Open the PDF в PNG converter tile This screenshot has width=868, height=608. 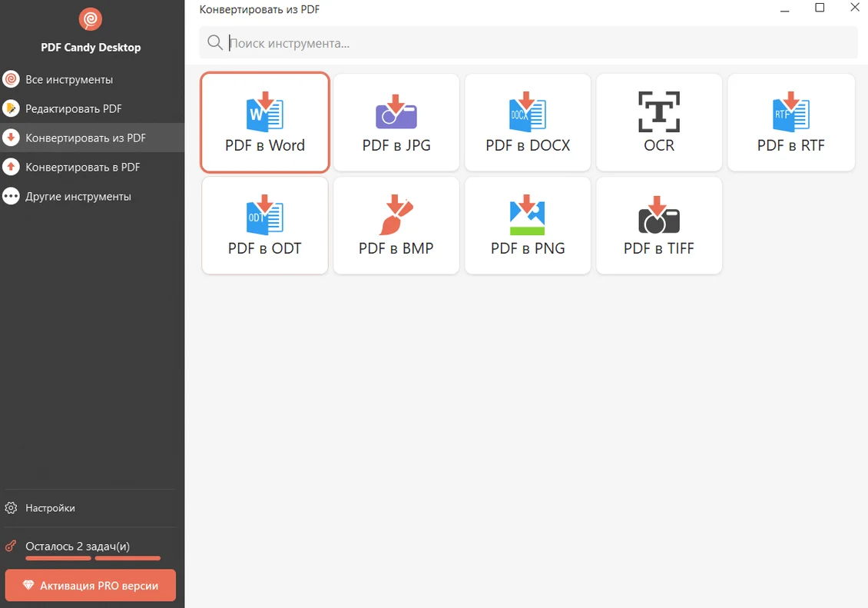click(528, 225)
